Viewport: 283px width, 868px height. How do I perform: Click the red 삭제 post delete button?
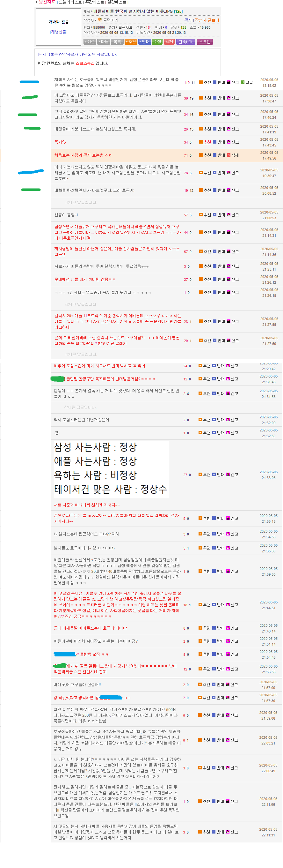169,42
